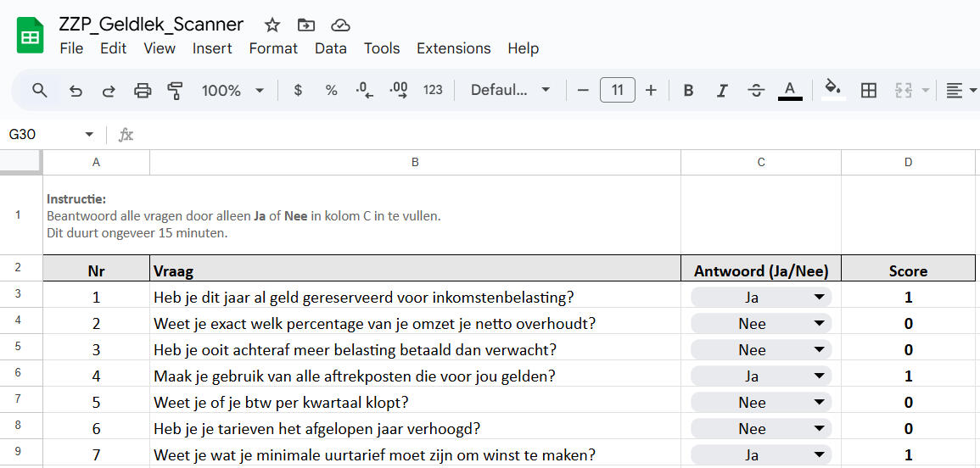The width and height of the screenshot is (980, 468).
Task: Click the font size field 11
Action: (x=618, y=91)
